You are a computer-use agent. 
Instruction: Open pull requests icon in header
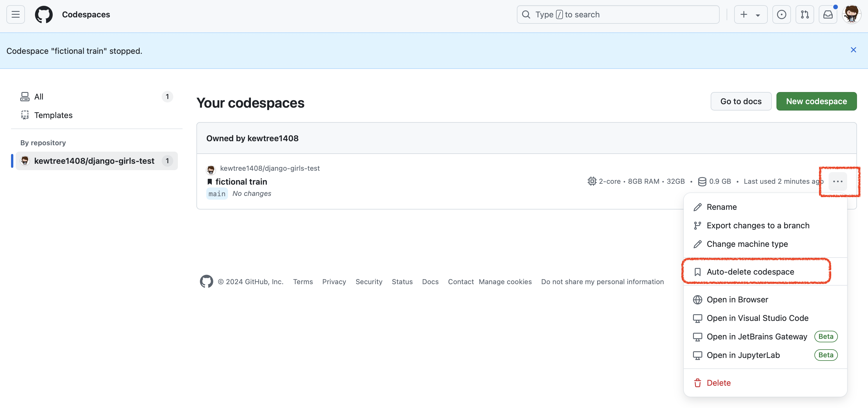point(805,14)
